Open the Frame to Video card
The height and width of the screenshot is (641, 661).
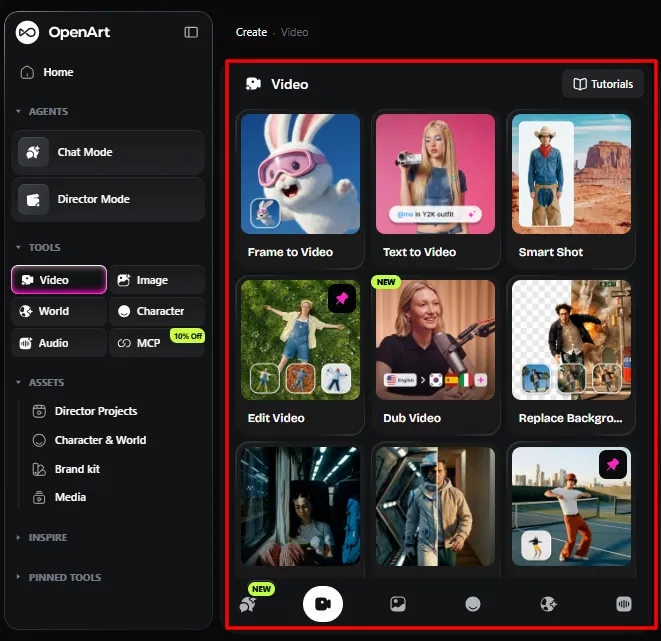pos(300,189)
